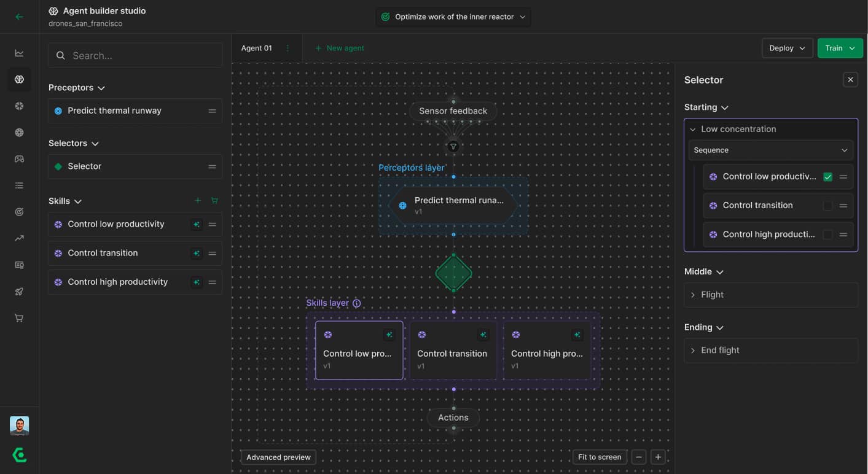Click the circular wheel sidebar icon above gamepad
Viewport: 868px width, 474px height.
pyautogui.click(x=19, y=133)
